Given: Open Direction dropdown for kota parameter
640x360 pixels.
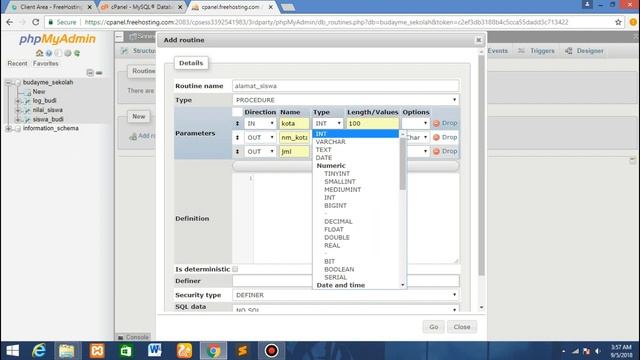Looking at the screenshot, I should 260,123.
